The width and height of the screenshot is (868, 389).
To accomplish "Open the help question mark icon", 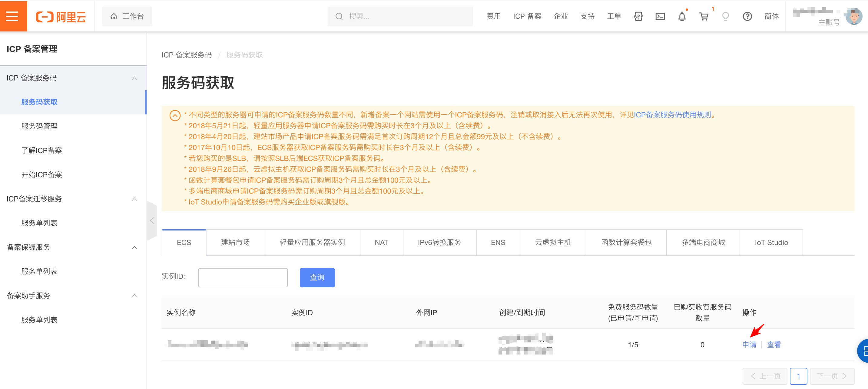I will tap(747, 16).
